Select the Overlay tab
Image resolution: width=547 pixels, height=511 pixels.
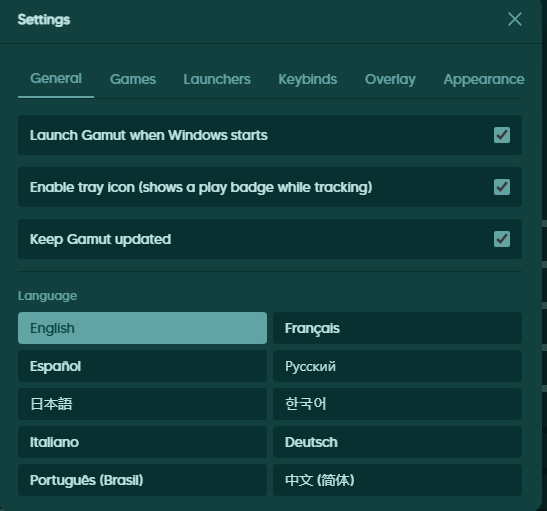click(x=390, y=79)
